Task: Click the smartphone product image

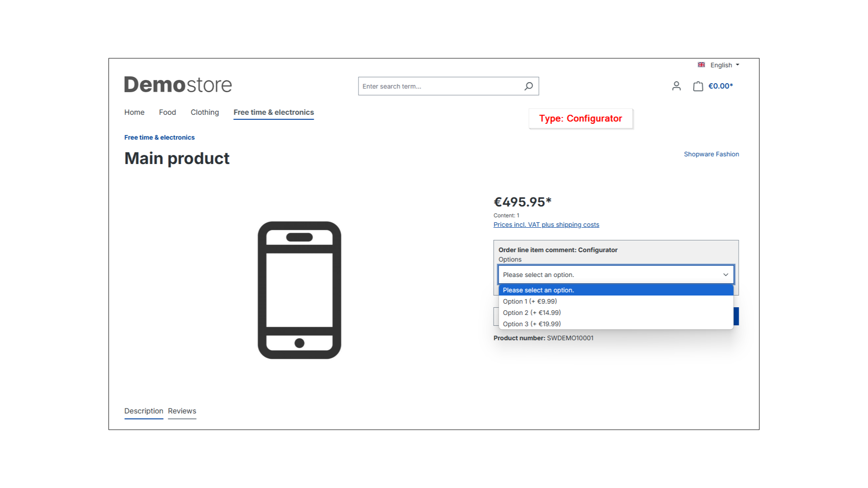Action: pyautogui.click(x=299, y=290)
